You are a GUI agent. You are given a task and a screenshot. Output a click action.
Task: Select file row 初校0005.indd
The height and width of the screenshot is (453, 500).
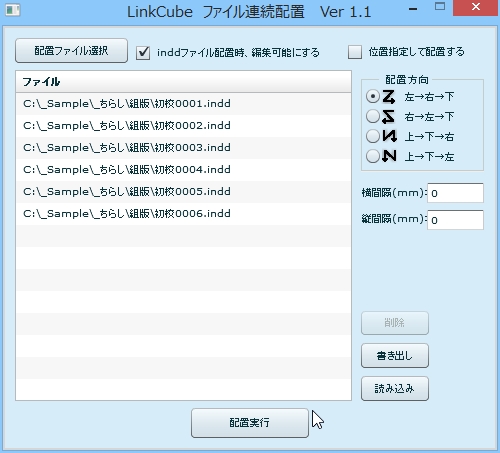click(183, 192)
